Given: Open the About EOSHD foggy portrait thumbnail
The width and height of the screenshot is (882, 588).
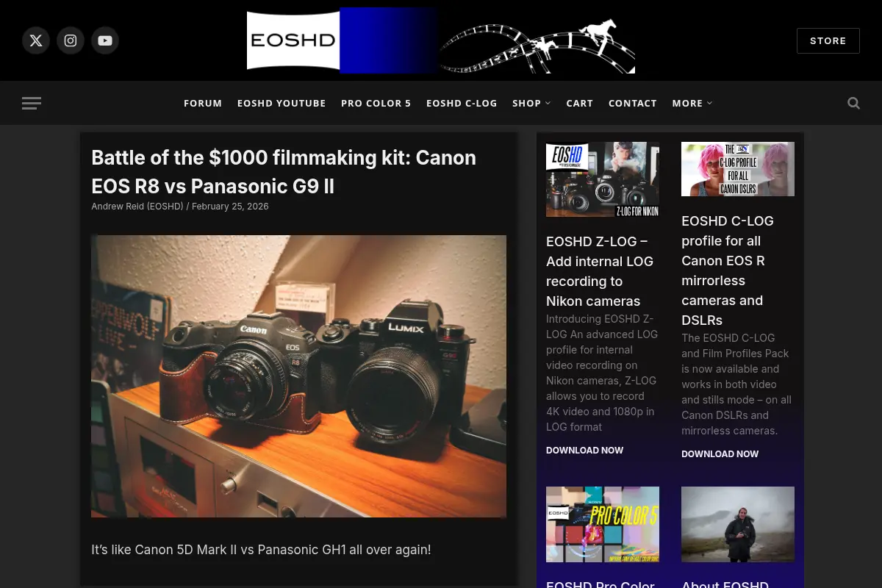Looking at the screenshot, I should [738, 524].
